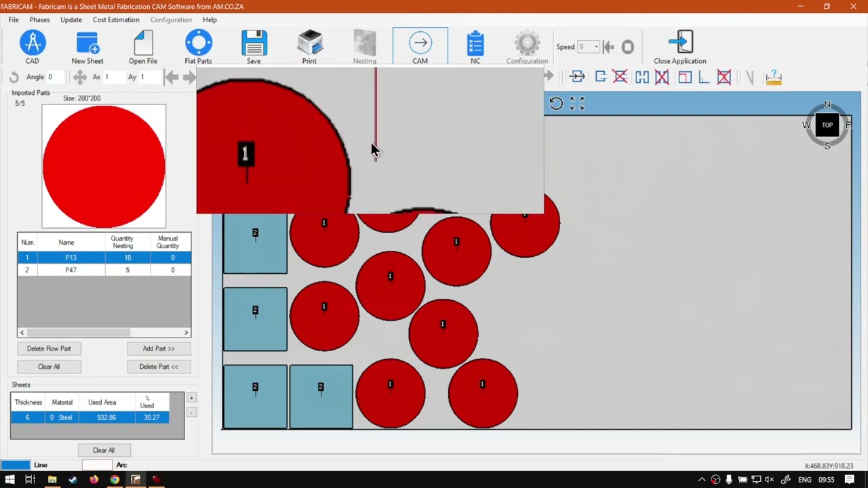Click the TOP face of view cube

coord(827,125)
